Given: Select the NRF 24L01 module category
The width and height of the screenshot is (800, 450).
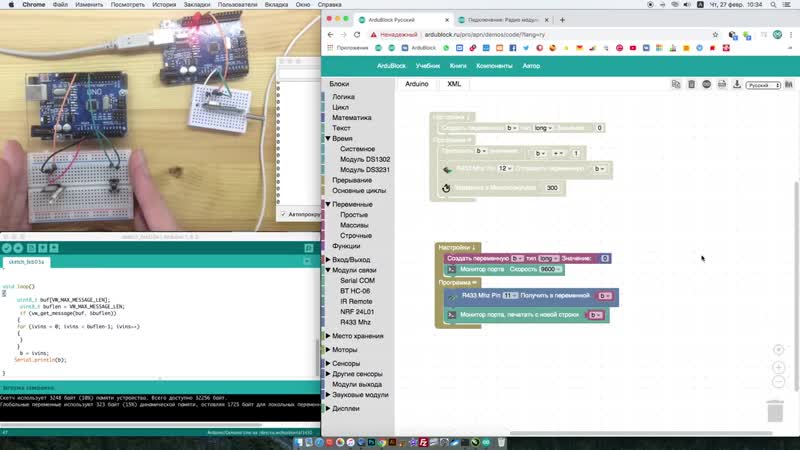Looking at the screenshot, I should point(357,312).
